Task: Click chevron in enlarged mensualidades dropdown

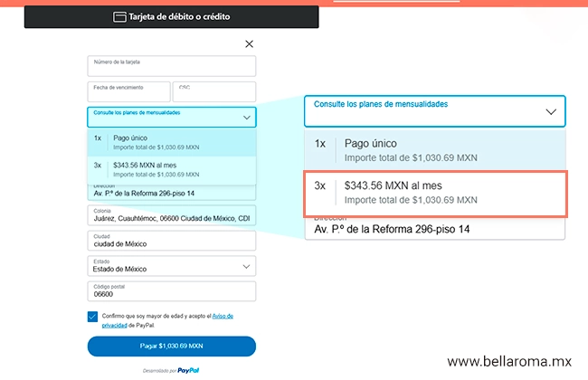Action: [551, 112]
